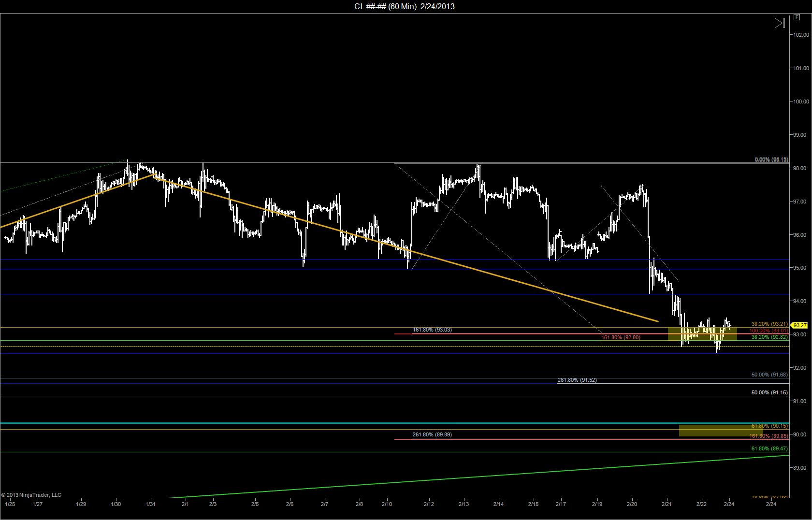812x520 pixels.
Task: Select the yellow shaded rectangle near 93.00
Action: 702,334
